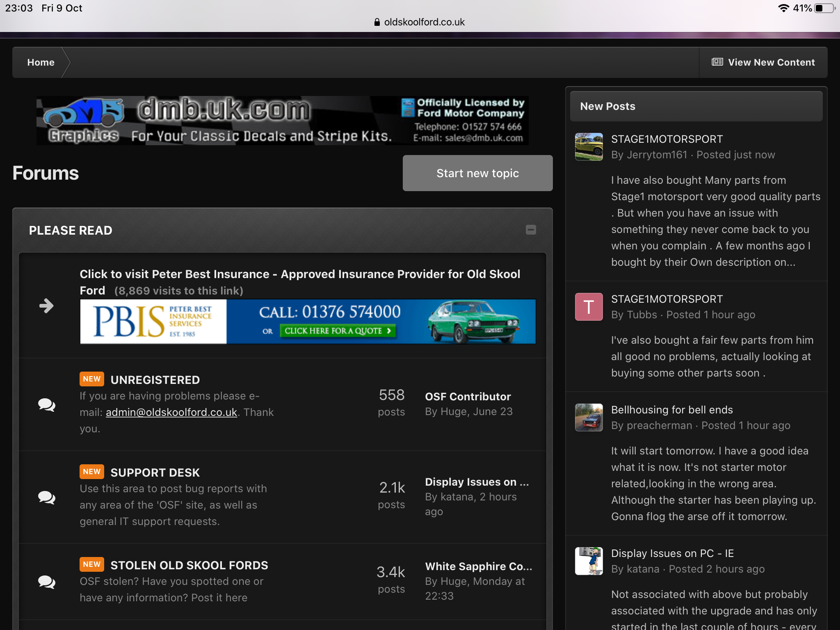This screenshot has width=840, height=630.
Task: Open Jerrytom161's yellow car avatar
Action: coord(589,147)
